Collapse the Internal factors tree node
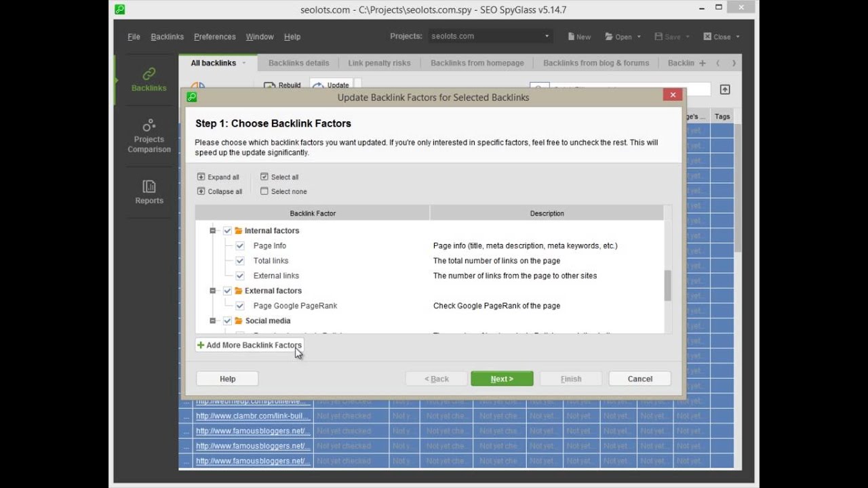 (212, 230)
